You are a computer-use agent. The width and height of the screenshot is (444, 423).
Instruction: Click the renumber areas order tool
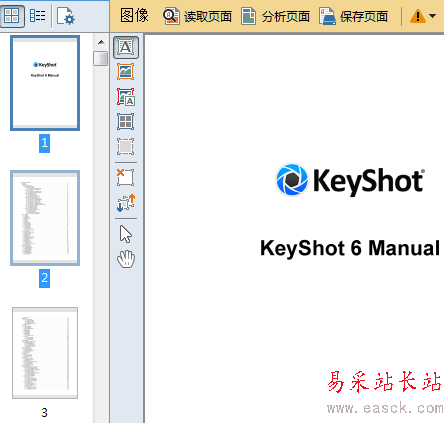(x=126, y=203)
